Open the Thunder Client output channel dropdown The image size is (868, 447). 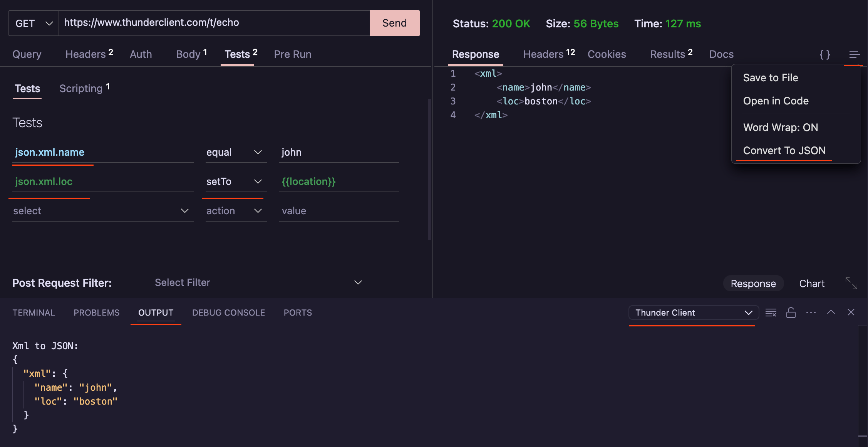pyautogui.click(x=693, y=313)
